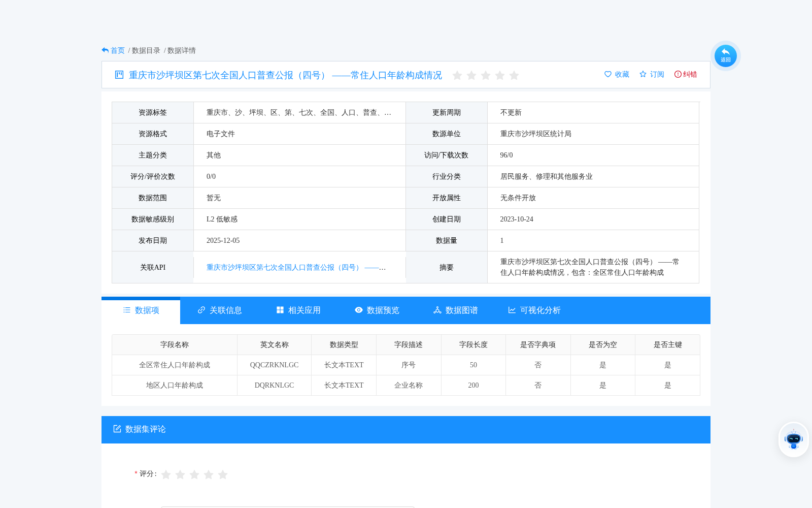Click the dataset title text
This screenshot has width=812, height=508.
(x=285, y=75)
